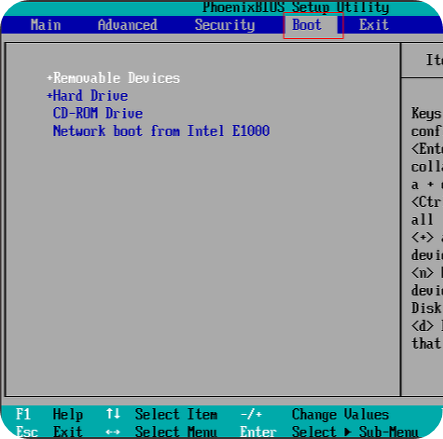Click the PhoenixBIOS Setup Utility title

point(296,7)
